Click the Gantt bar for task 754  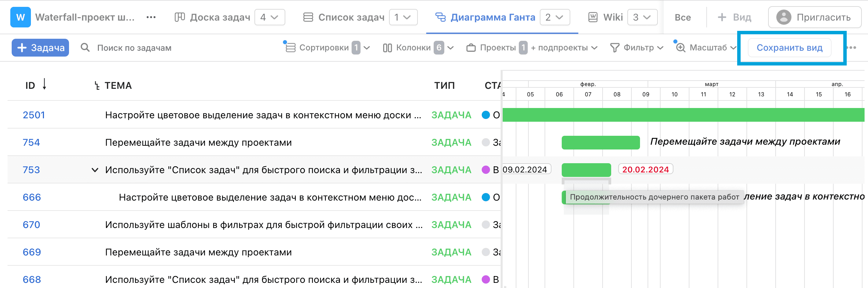(601, 142)
